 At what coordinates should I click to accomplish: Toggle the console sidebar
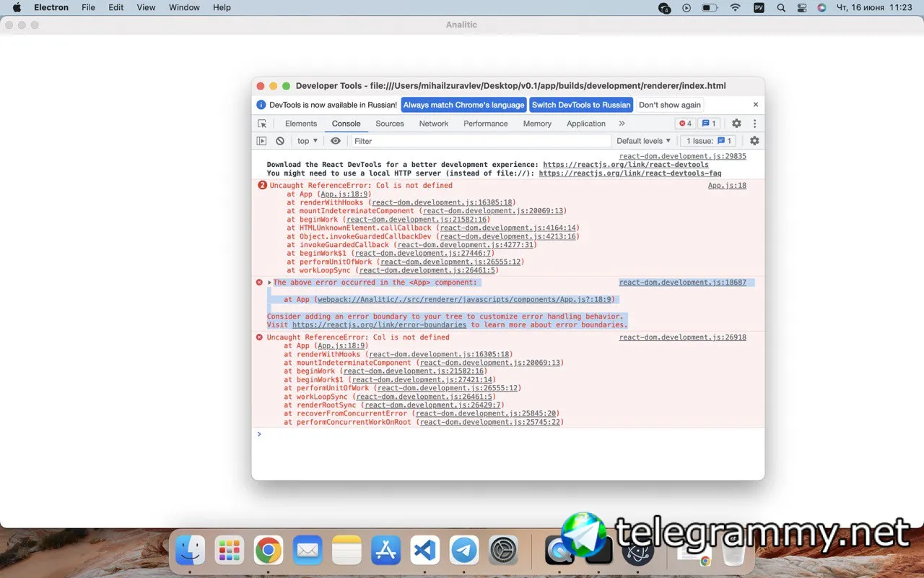coord(261,141)
